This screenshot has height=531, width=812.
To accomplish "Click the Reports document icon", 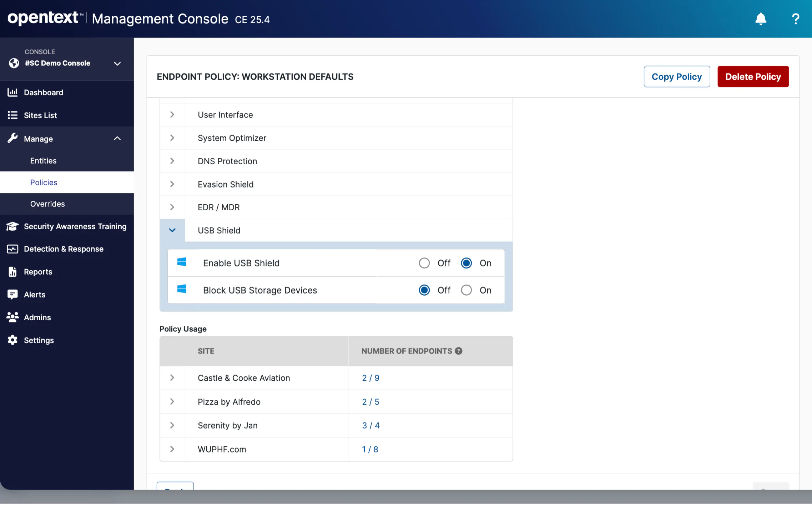I will (12, 272).
